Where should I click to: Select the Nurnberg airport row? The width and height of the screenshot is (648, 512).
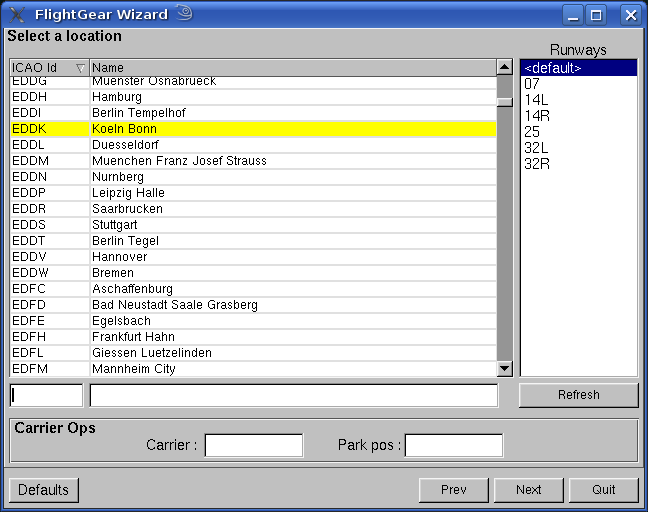pyautogui.click(x=253, y=177)
